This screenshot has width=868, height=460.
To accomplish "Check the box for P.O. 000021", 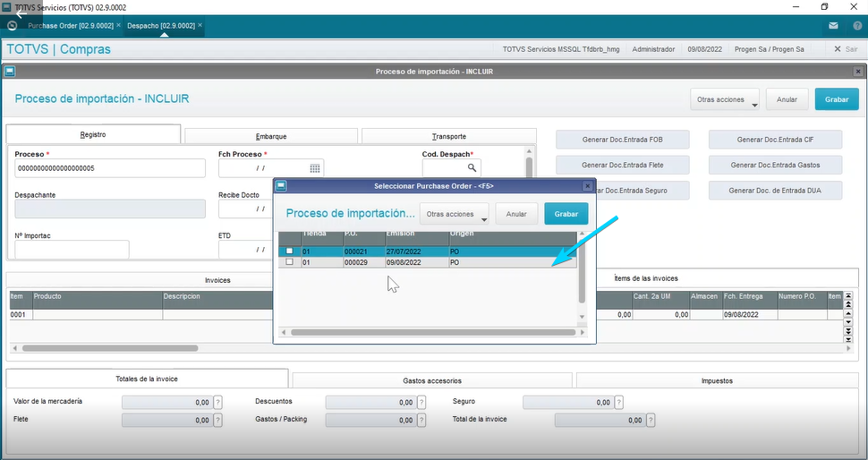I will [x=290, y=251].
